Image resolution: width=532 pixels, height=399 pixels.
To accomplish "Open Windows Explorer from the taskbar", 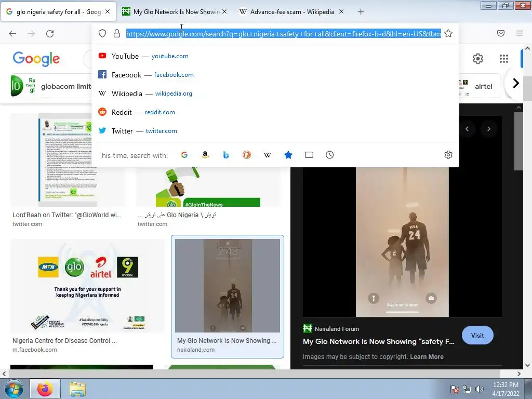I will click(77, 389).
